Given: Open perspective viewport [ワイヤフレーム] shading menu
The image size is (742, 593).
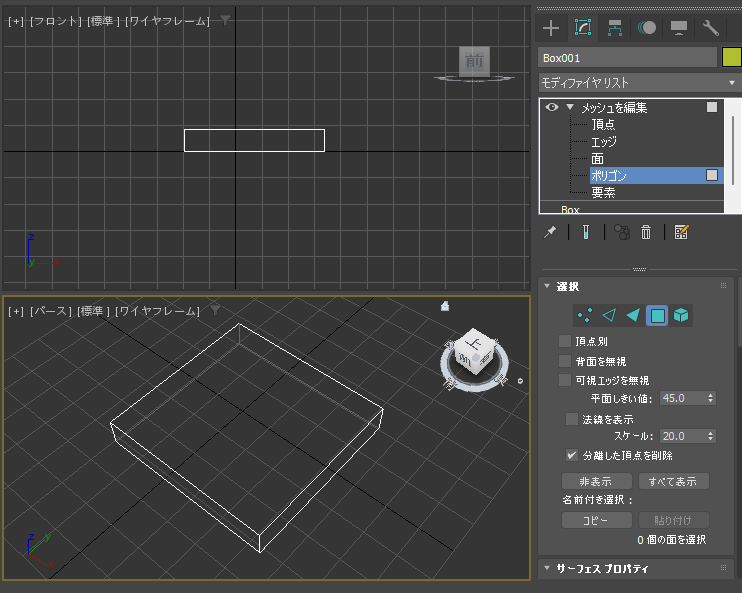Looking at the screenshot, I should [x=158, y=311].
